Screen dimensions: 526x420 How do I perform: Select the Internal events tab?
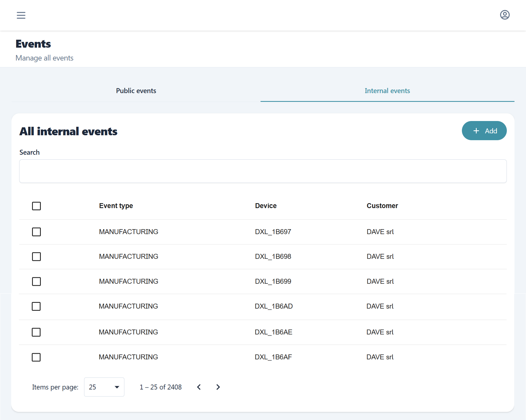[387, 91]
